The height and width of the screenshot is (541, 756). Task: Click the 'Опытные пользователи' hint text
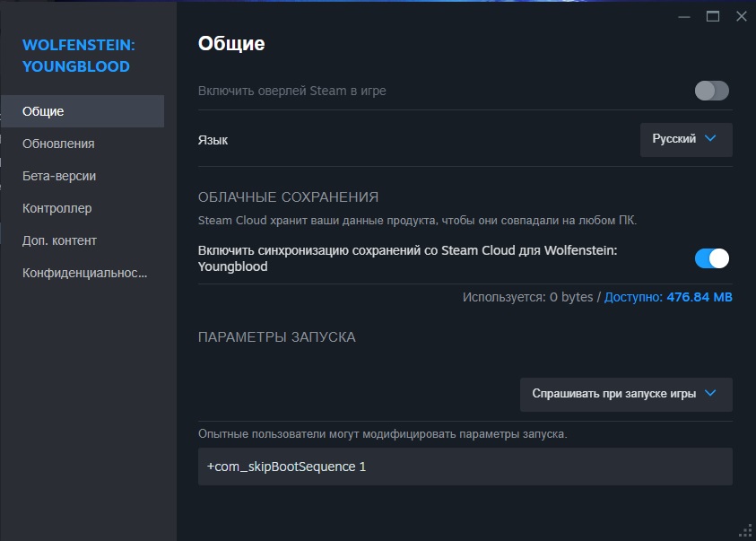[x=383, y=434]
